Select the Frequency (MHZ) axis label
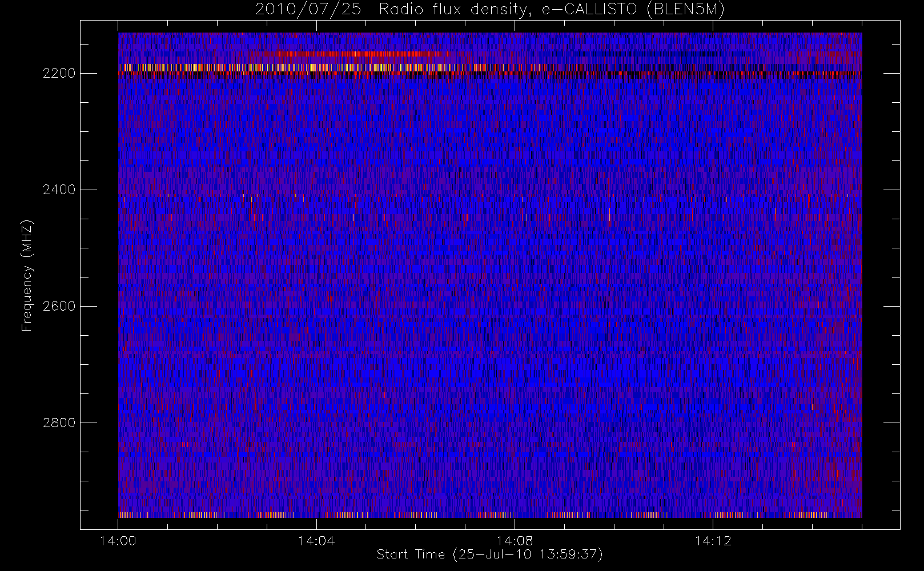 click(27, 275)
